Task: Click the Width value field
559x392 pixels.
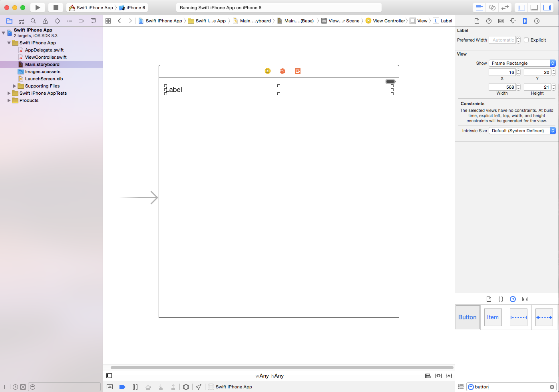Action: click(502, 87)
